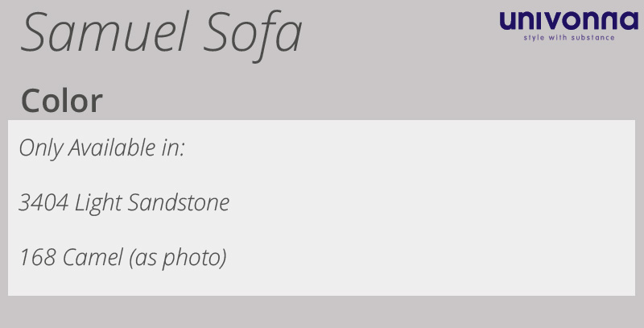
Task: Click the word "Only" in the color panel
Action: coord(40,148)
